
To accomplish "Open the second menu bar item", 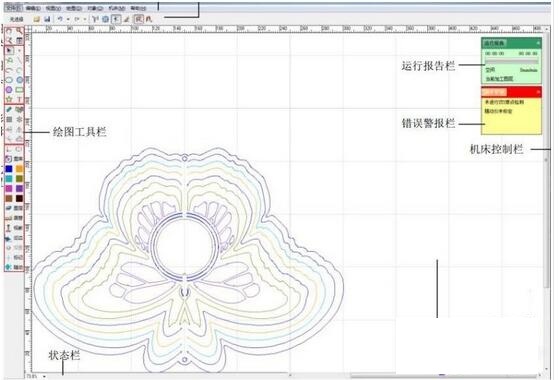I will click(x=33, y=8).
